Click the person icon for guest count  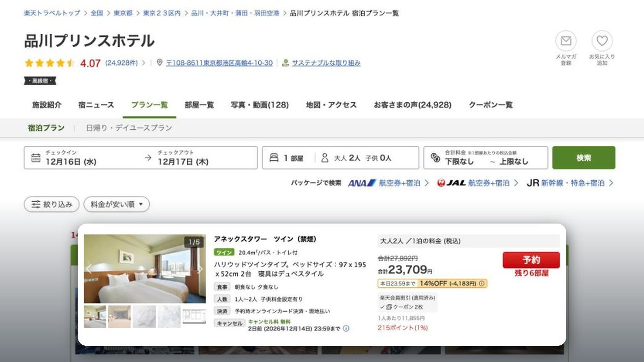325,158
